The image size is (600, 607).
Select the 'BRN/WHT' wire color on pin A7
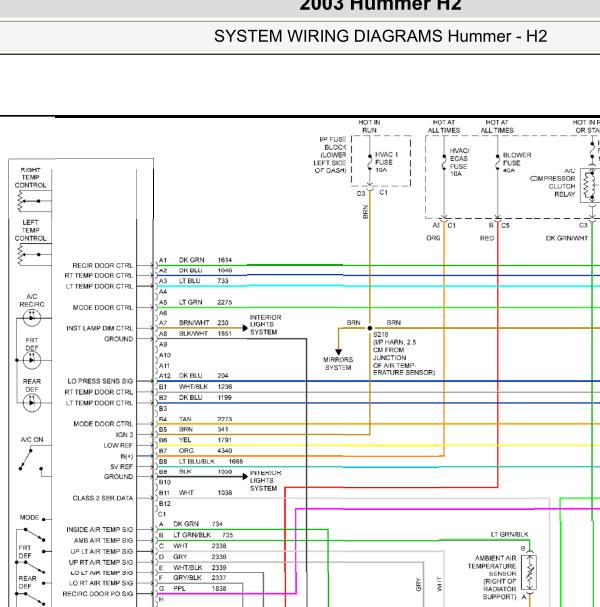194,323
